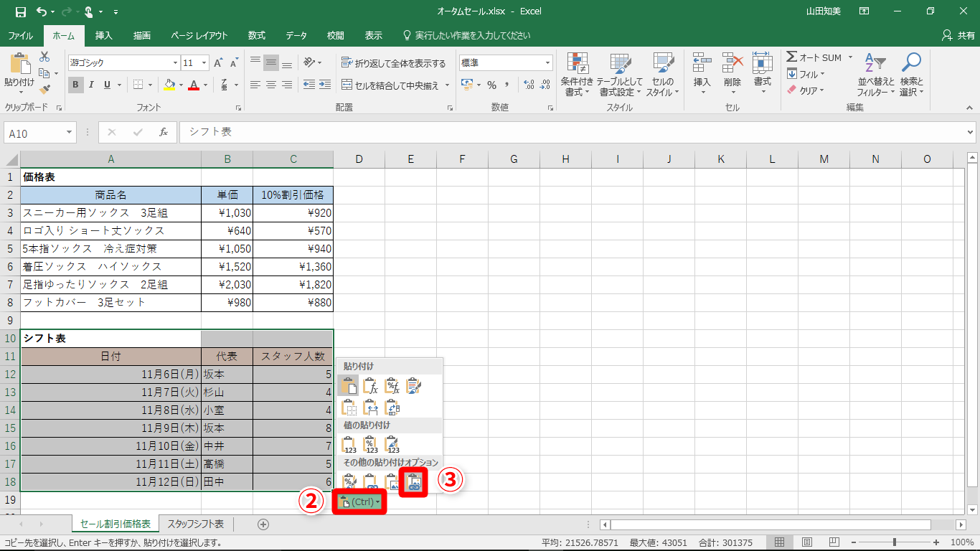Switch to the ページ レイアウト tab
980x551 pixels.
(199, 35)
